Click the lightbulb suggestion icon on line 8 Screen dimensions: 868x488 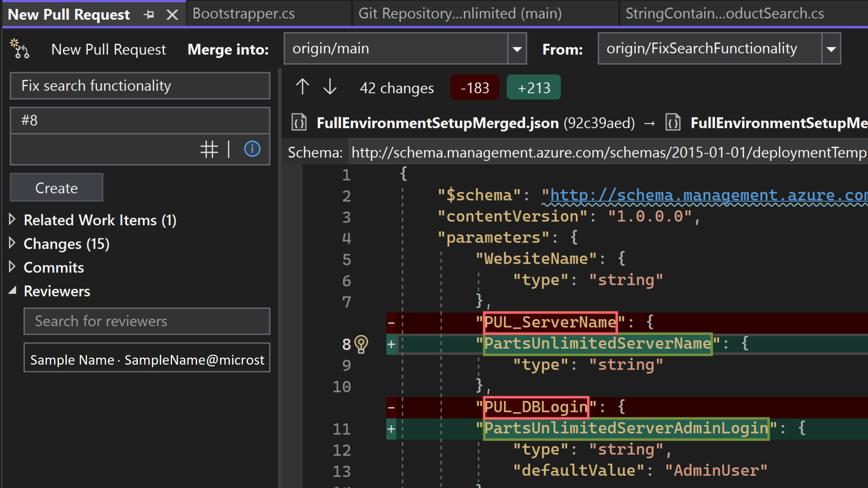click(x=360, y=344)
